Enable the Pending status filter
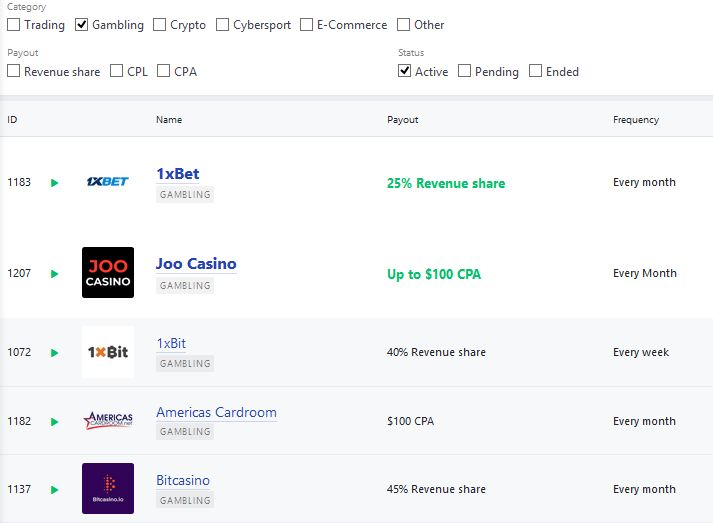The image size is (713, 523). point(464,70)
